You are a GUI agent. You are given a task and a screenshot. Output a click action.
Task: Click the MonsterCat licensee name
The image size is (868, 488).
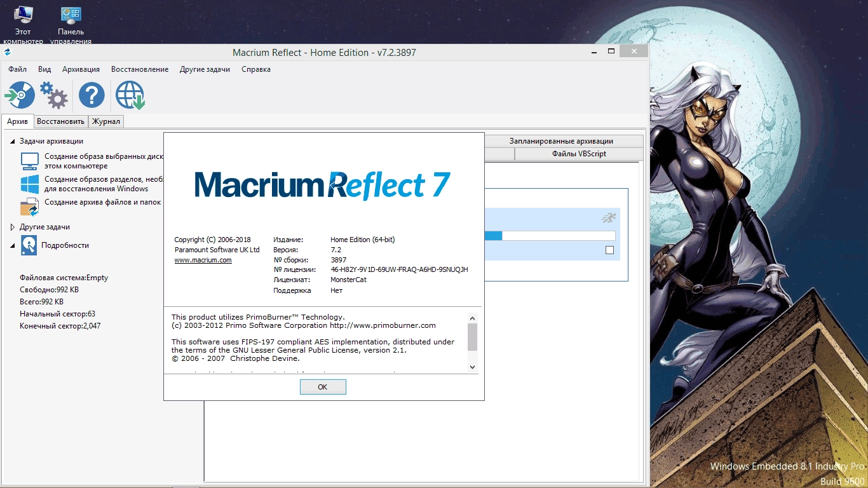point(348,280)
